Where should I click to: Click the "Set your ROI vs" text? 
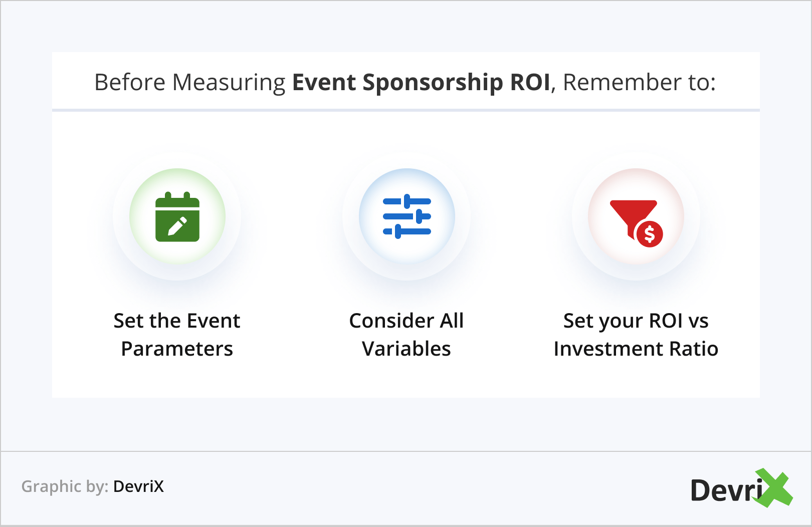point(636,321)
